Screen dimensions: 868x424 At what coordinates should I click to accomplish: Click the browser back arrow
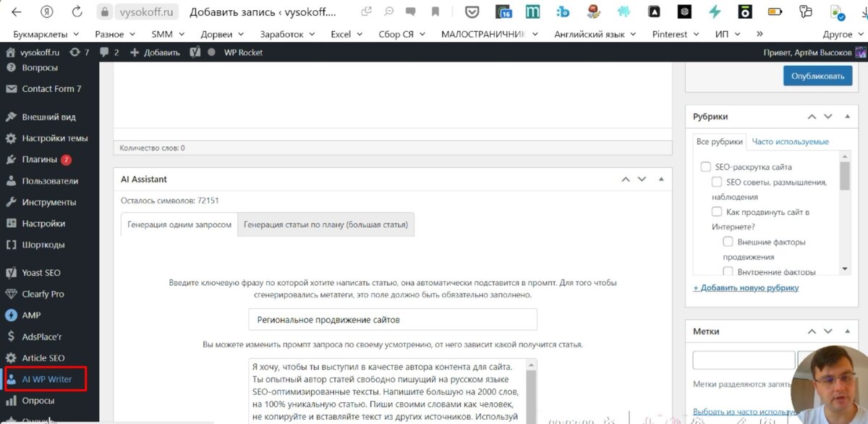pos(16,12)
